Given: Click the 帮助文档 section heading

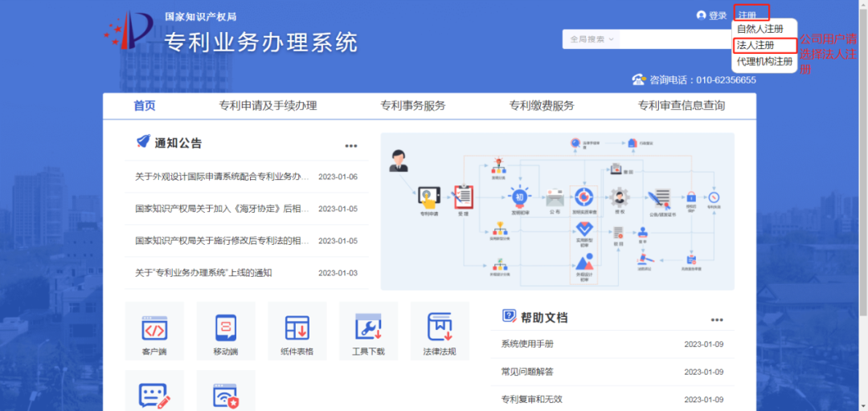Looking at the screenshot, I should click(x=544, y=317).
